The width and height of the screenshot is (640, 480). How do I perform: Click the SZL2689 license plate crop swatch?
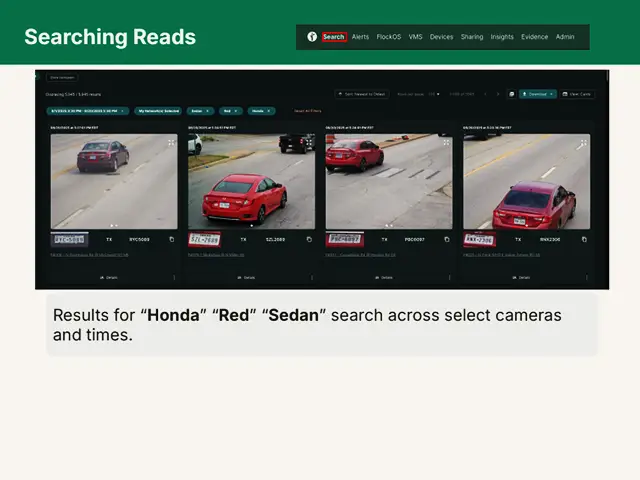click(205, 239)
